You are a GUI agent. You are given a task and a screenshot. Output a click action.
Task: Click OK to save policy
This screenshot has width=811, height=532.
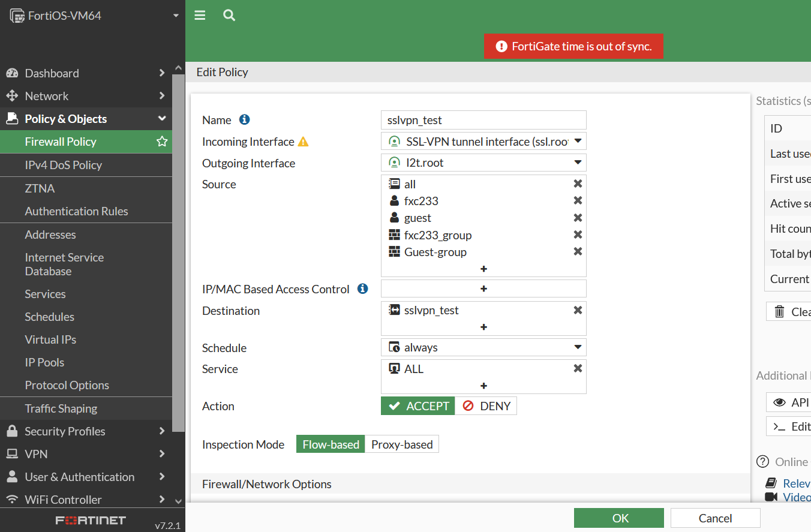click(x=619, y=518)
